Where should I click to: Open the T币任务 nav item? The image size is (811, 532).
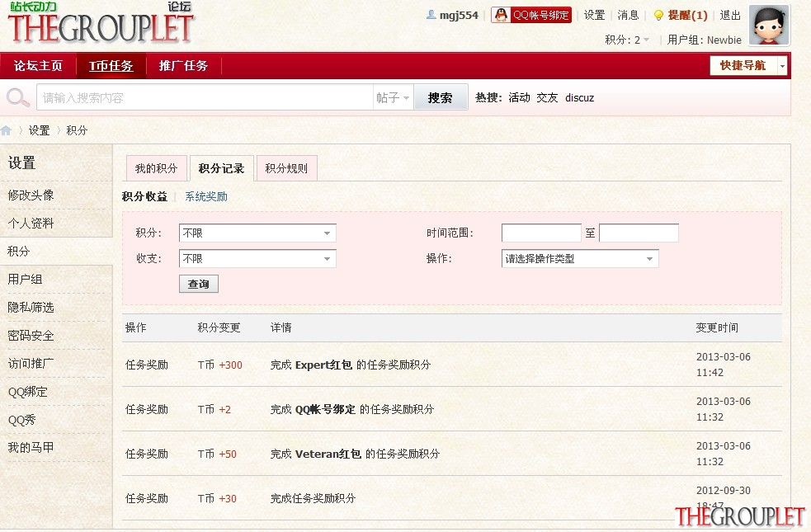(111, 66)
